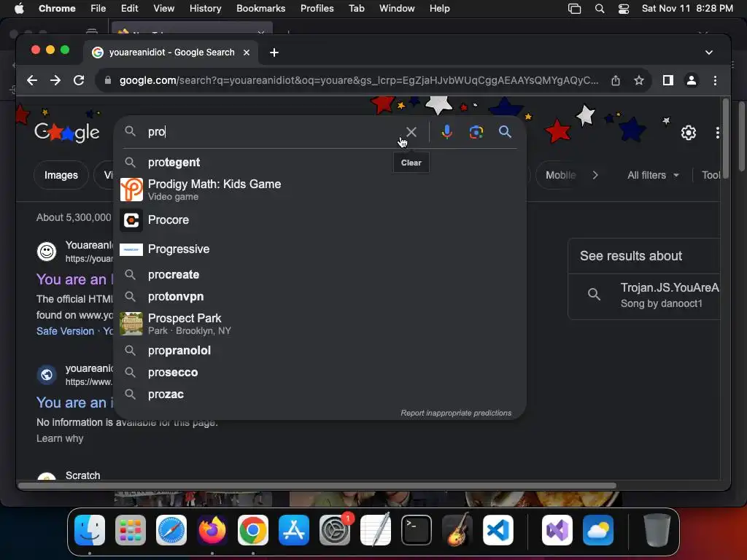This screenshot has width=747, height=560.
Task: Click the Google holiday logo
Action: tap(67, 133)
